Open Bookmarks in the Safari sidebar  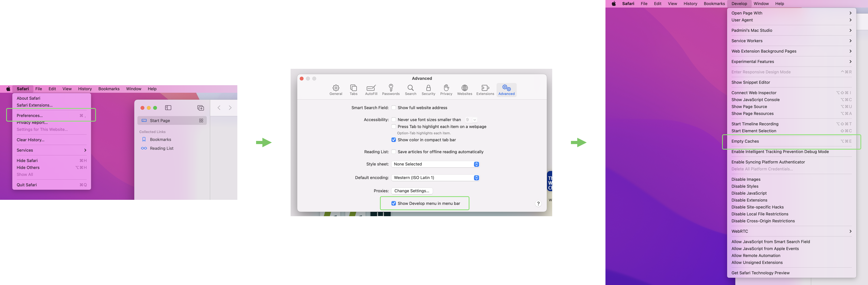click(x=160, y=139)
